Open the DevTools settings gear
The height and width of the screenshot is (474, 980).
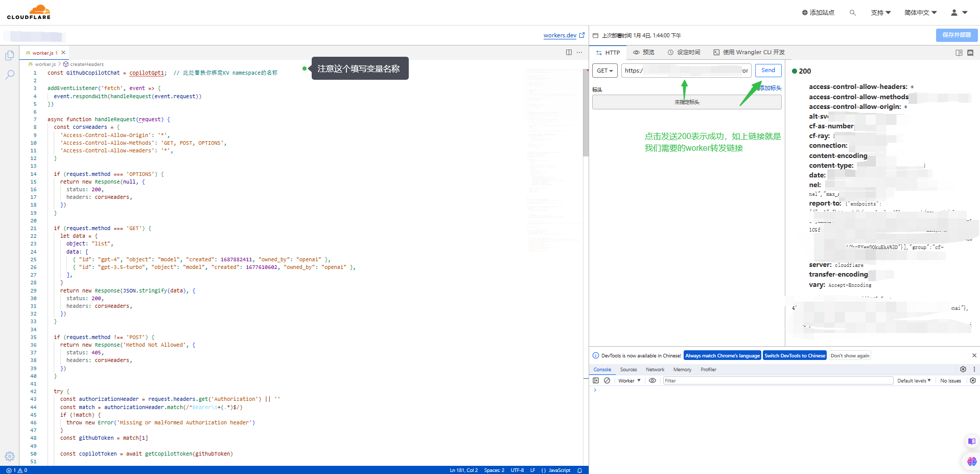(x=963, y=369)
